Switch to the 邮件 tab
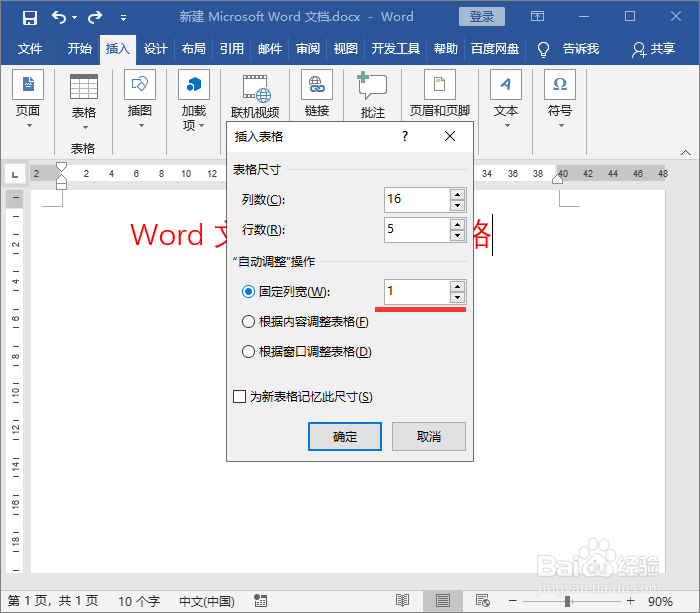700x613 pixels. coord(270,49)
